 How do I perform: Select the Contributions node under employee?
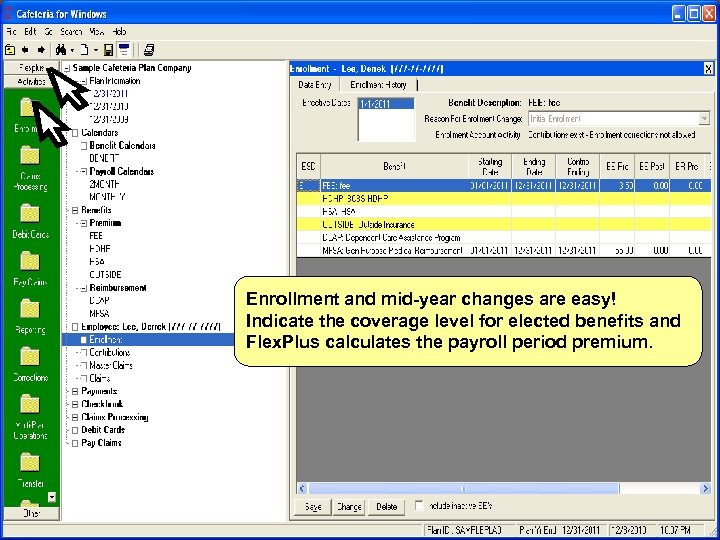tap(110, 353)
